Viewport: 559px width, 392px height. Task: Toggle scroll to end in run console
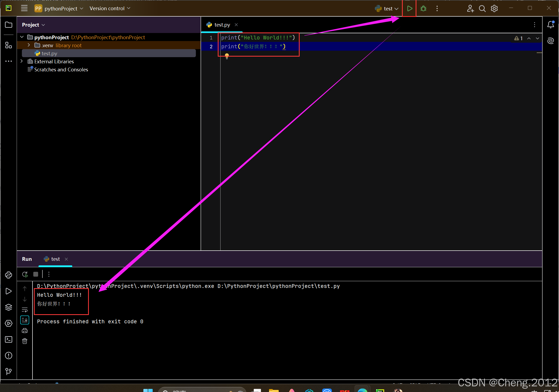coord(25,320)
